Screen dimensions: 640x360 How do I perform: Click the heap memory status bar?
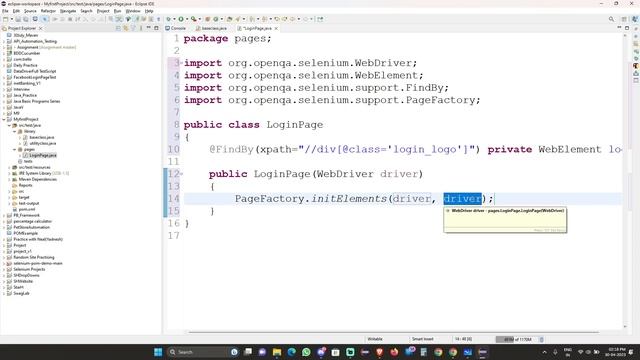pyautogui.click(x=517, y=339)
